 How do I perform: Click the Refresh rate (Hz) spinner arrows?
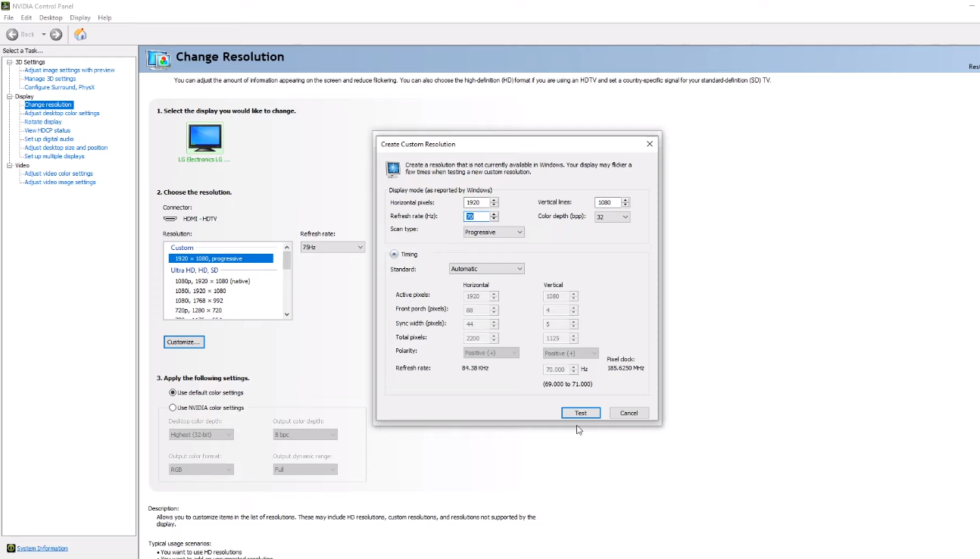[495, 217]
